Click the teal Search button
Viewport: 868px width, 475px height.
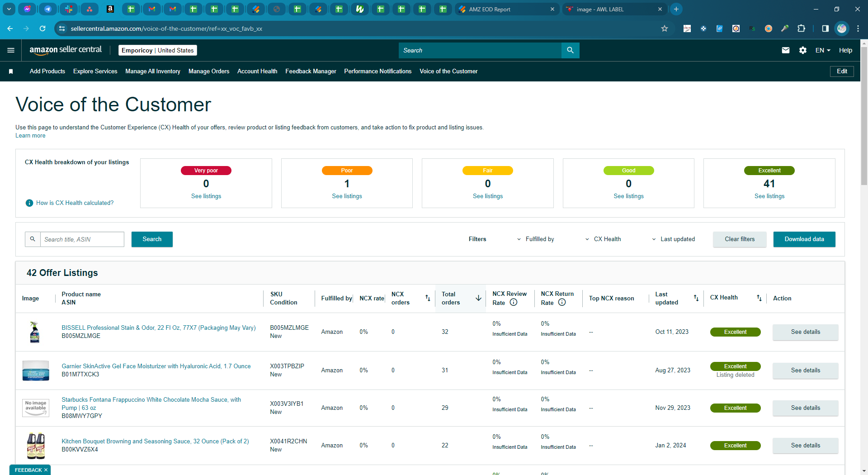[152, 239]
